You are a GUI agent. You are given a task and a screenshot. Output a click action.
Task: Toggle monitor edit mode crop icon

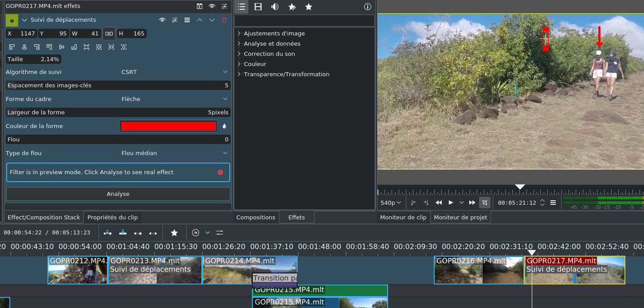point(485,203)
